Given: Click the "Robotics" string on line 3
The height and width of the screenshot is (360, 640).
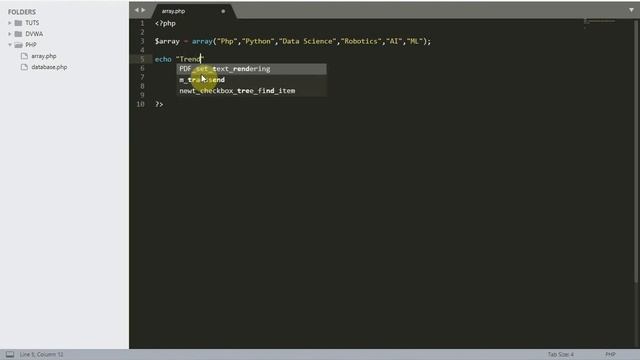Looking at the screenshot, I should tap(361, 41).
